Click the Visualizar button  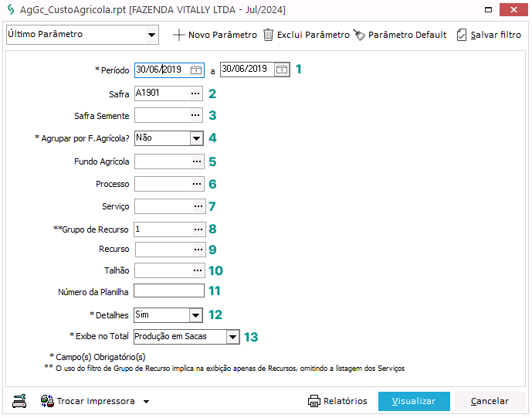coord(413,401)
